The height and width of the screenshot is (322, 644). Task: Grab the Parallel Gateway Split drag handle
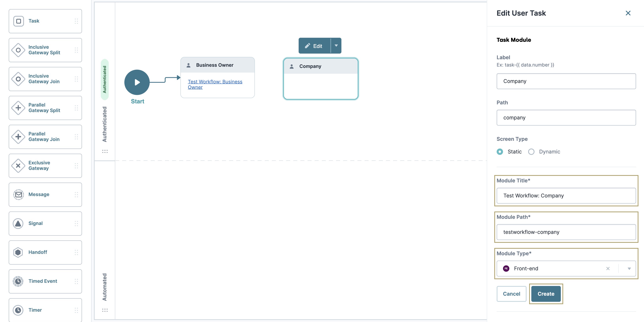tap(76, 108)
